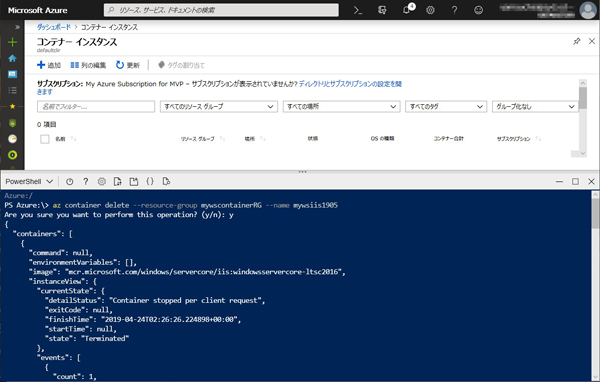Click the "state": "Terminated" line

[87, 338]
